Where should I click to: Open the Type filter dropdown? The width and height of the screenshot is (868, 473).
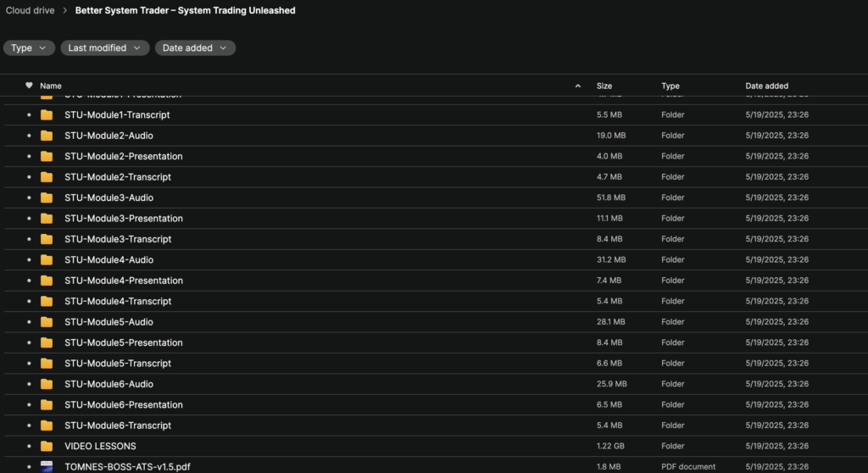coord(29,48)
